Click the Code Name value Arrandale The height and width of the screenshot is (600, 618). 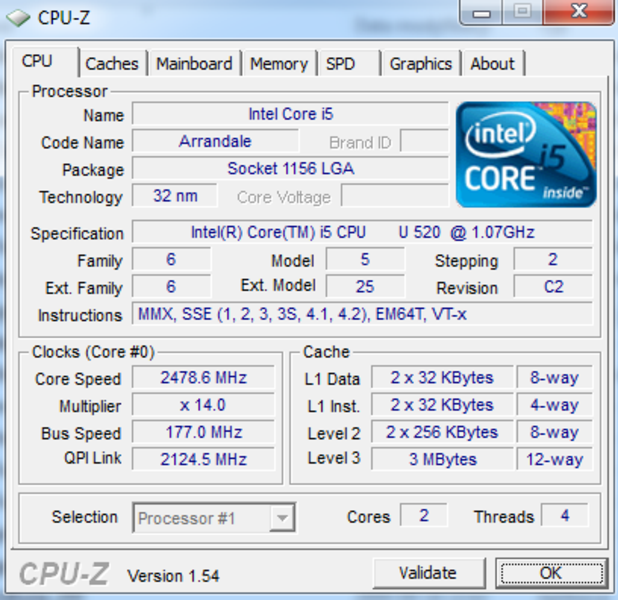pyautogui.click(x=215, y=141)
